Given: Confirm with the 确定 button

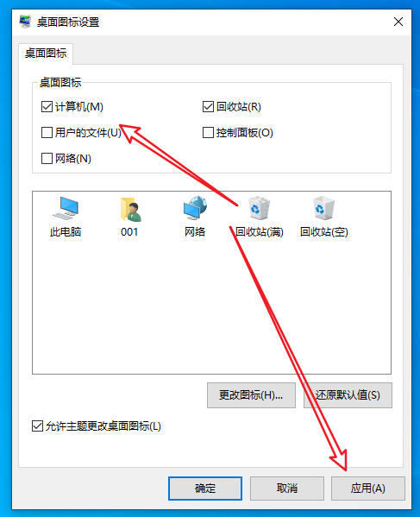Looking at the screenshot, I should tap(205, 488).
